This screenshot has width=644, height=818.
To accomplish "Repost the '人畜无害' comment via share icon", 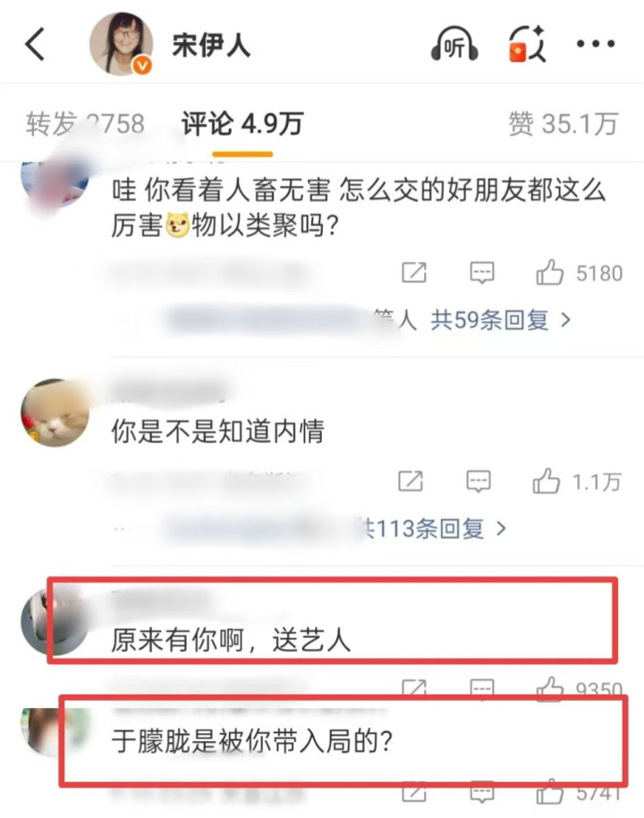I will tap(414, 272).
